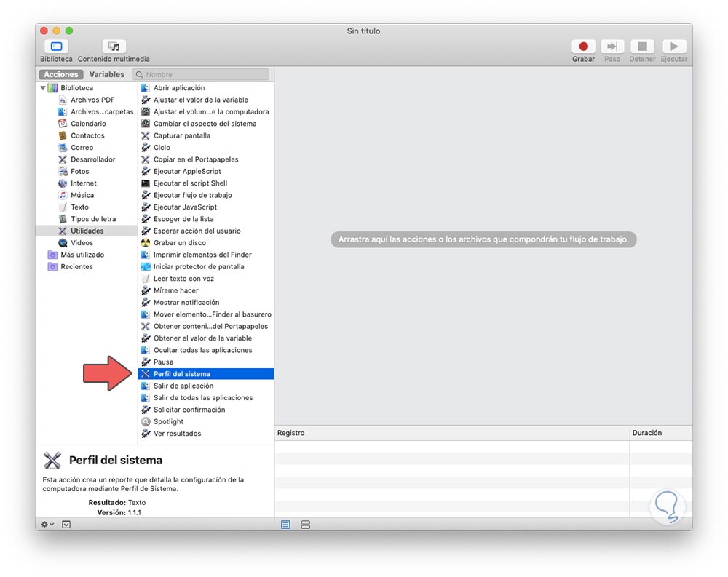Select Obtener el valor de la variable
728x577 pixels.
click(x=206, y=338)
